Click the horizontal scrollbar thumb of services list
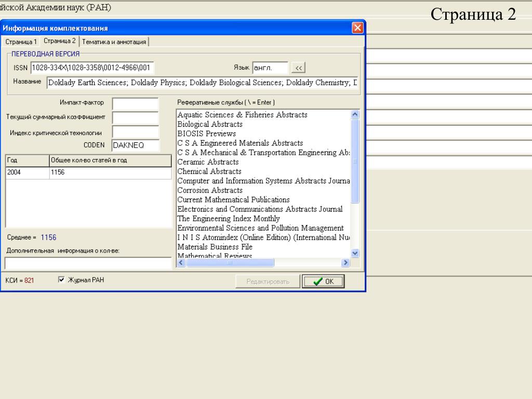 coord(230,262)
